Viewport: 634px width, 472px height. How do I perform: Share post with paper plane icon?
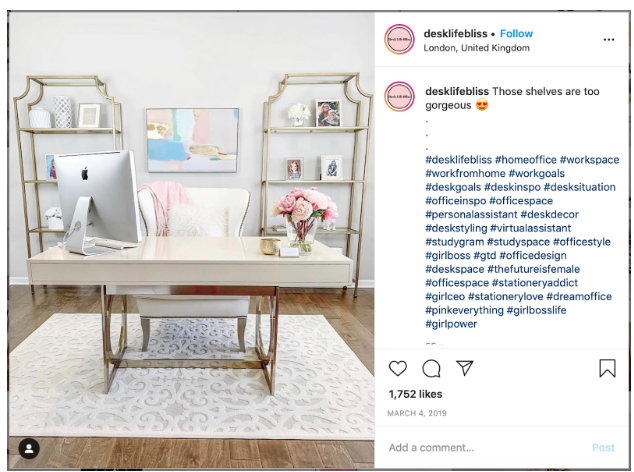(x=465, y=368)
